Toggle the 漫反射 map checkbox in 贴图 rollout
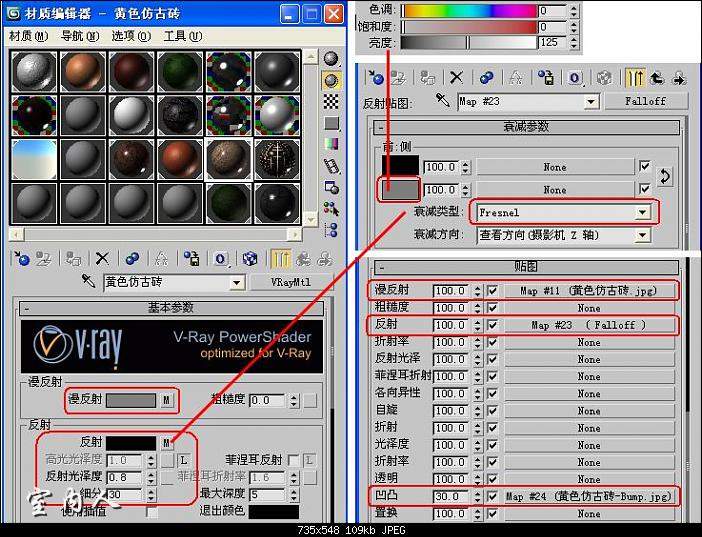Viewport: 702px width, 537px height. 492,290
